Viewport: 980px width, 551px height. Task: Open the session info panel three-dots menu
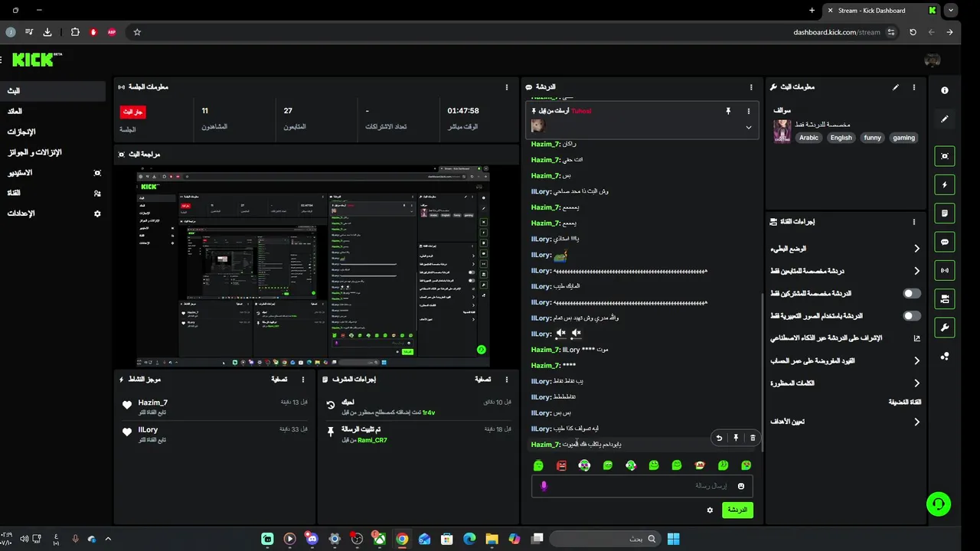click(x=506, y=87)
